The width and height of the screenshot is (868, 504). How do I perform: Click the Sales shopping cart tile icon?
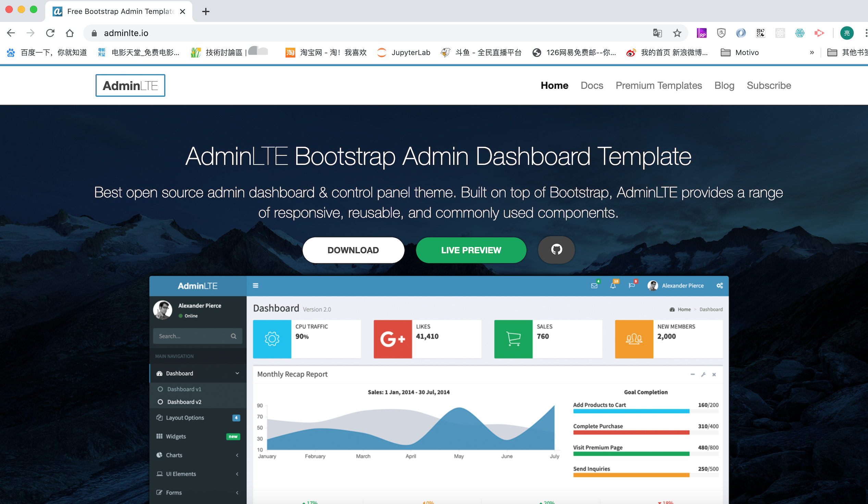click(513, 339)
